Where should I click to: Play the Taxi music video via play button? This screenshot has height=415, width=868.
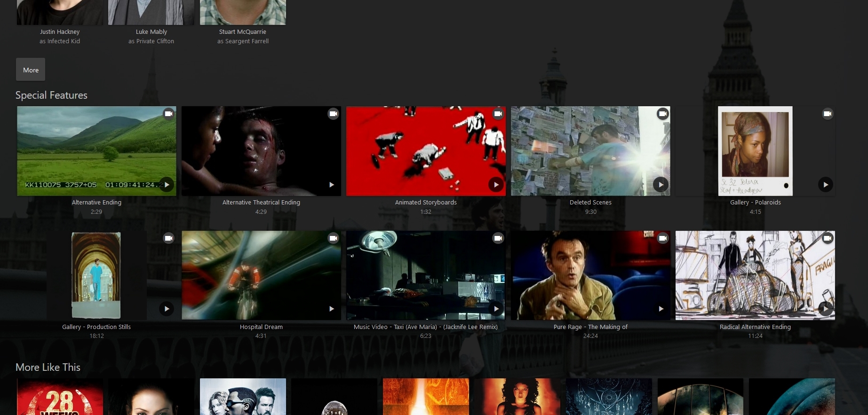pos(496,309)
